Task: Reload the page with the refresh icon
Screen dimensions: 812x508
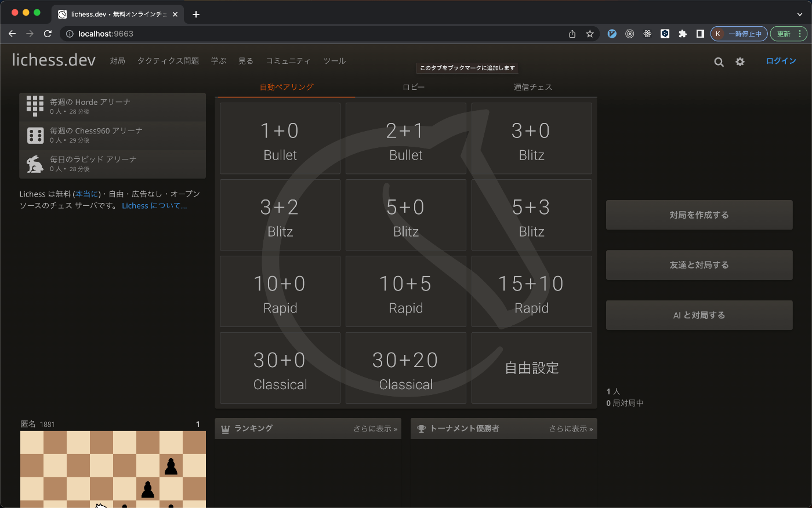Action: tap(48, 34)
